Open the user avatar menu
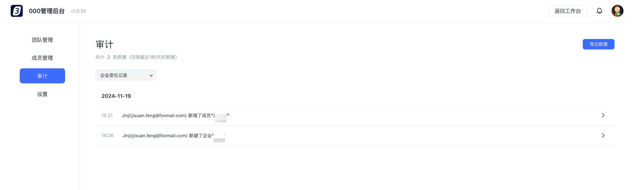 pyautogui.click(x=618, y=11)
